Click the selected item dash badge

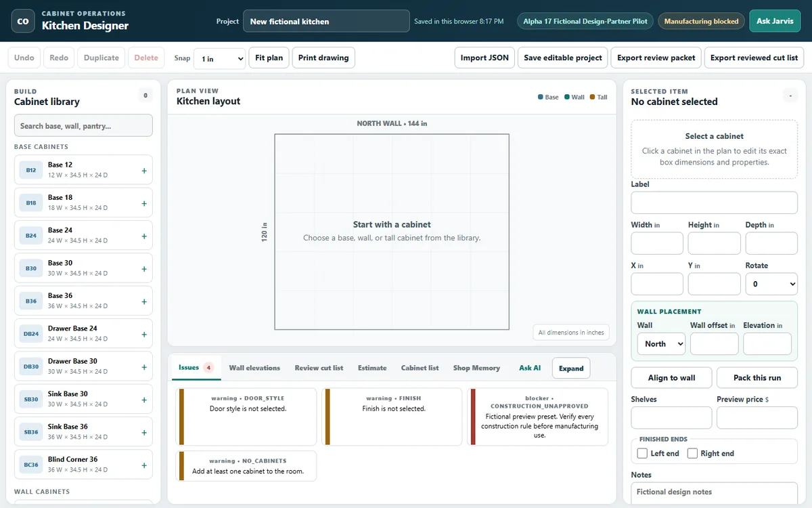click(x=790, y=96)
